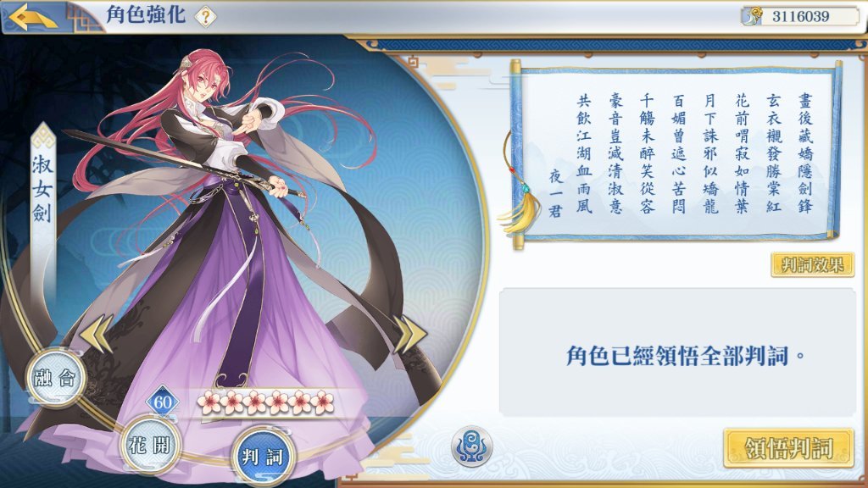Click the 領悟判詞 button
This screenshot has height=488, width=868.
pyautogui.click(x=788, y=448)
